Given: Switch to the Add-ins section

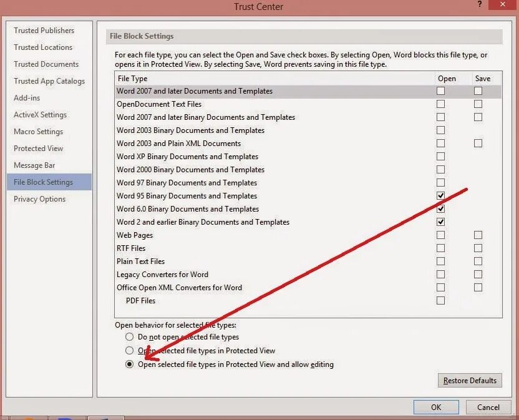Looking at the screenshot, I should [x=27, y=98].
